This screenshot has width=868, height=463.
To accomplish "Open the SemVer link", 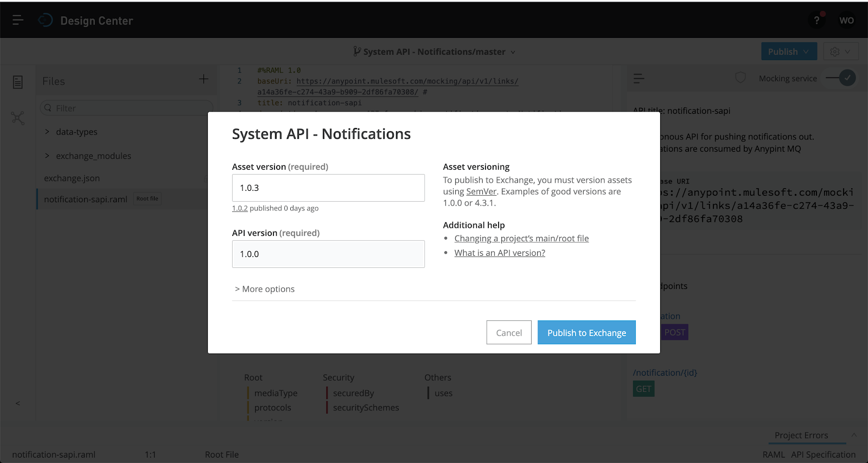I will pyautogui.click(x=481, y=191).
